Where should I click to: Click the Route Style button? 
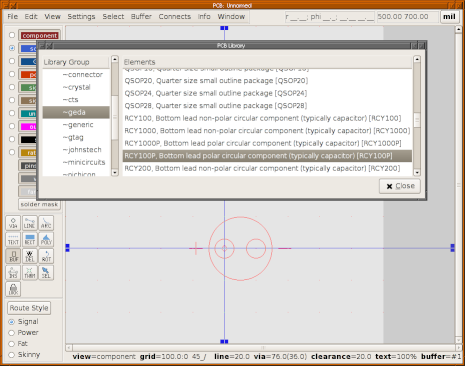tap(29, 308)
